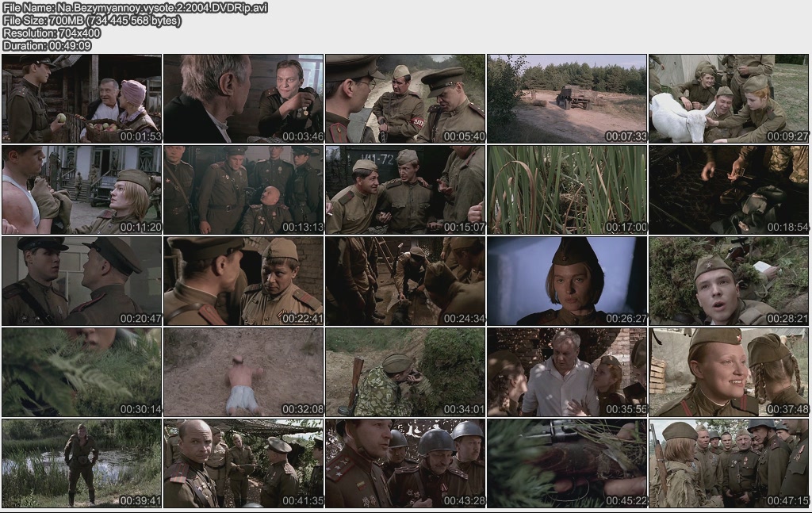
Task: Choose the smiling woman frame at 00:37:48
Action: click(729, 372)
